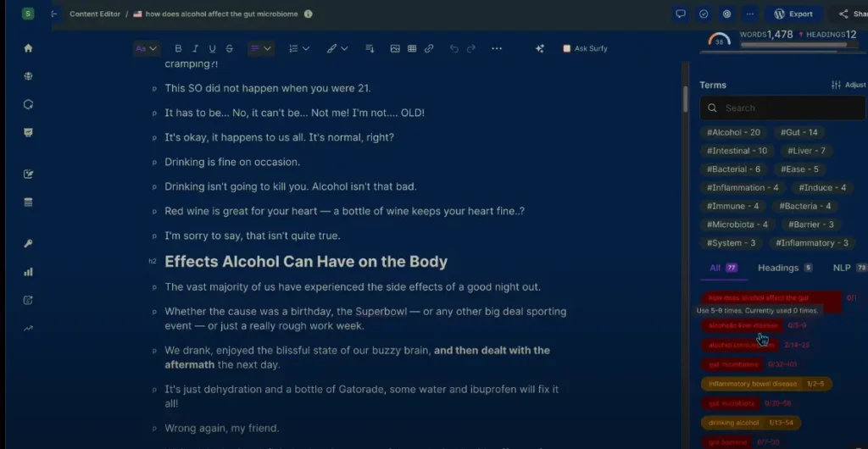Click the heading Effects Alcohol Can Have on the Body
This screenshot has width=868, height=449.
[306, 262]
